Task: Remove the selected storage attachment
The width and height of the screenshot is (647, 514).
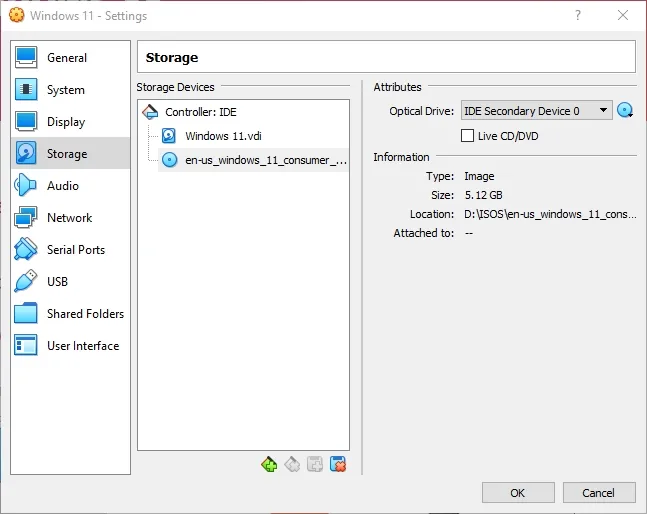Action: 338,464
